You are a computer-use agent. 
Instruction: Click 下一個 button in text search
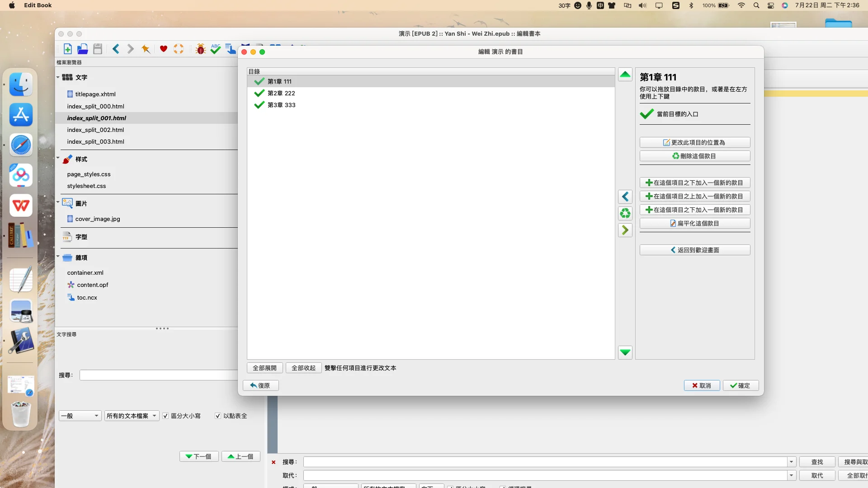click(x=199, y=456)
